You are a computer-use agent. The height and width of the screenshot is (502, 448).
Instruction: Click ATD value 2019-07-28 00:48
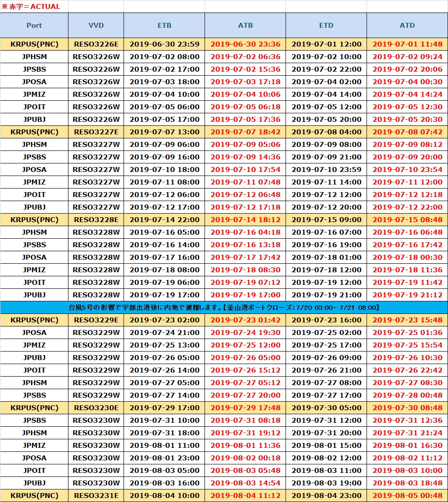point(407,395)
